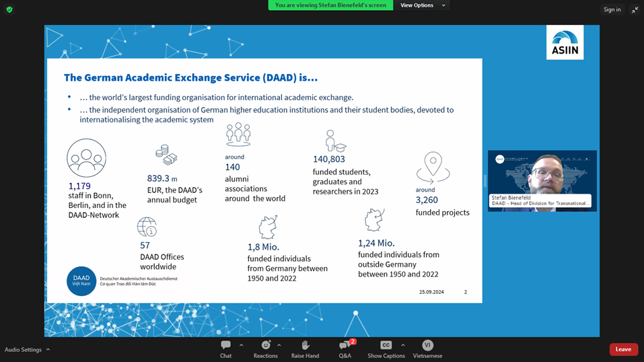Click the screen sharing notification banner
644x362 pixels.
pos(330,5)
